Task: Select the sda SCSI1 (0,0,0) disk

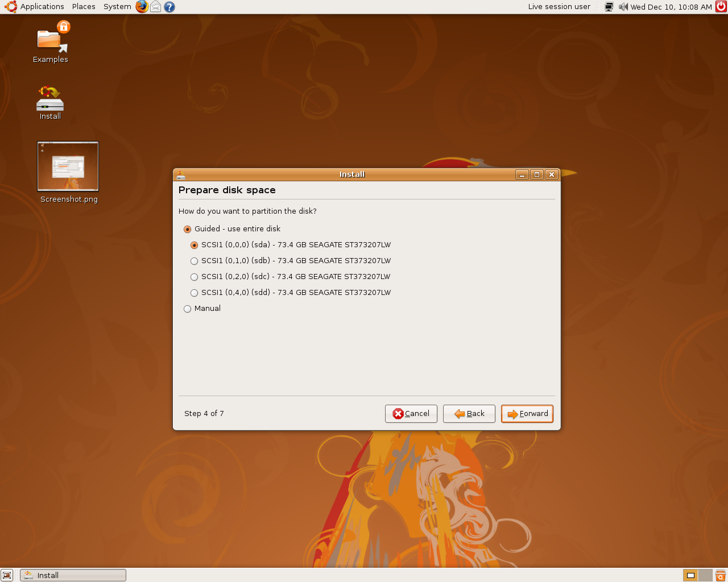Action: pos(291,245)
